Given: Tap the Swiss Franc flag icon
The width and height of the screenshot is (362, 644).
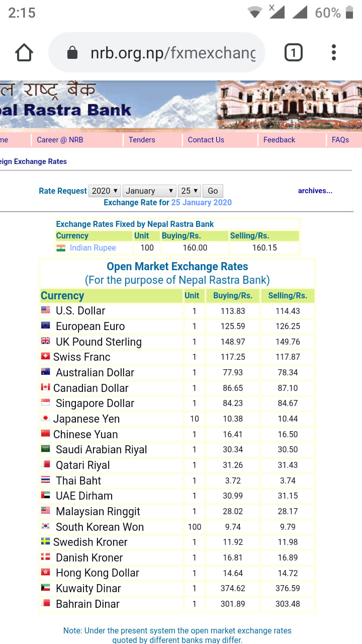Looking at the screenshot, I should [x=46, y=357].
